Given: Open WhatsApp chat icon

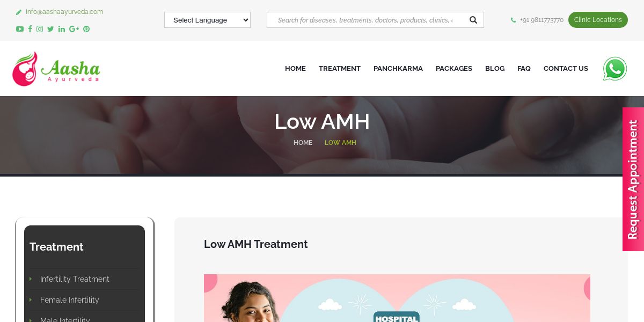Looking at the screenshot, I should point(615,69).
